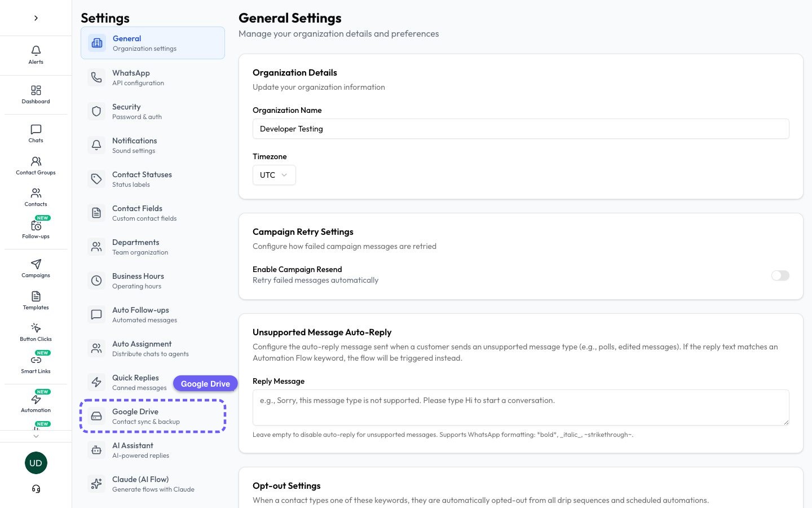Viewport: 812px width, 508px height.
Task: Open Departments team organization settings
Action: (153, 247)
